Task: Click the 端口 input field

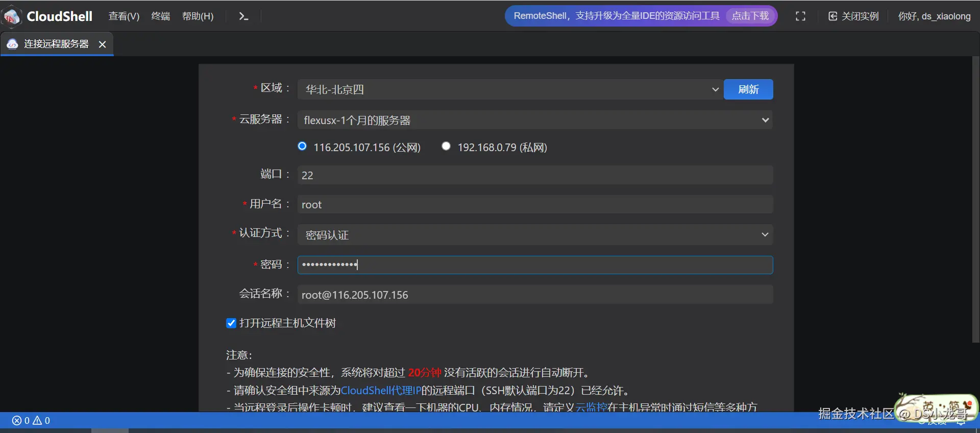Action: [535, 175]
